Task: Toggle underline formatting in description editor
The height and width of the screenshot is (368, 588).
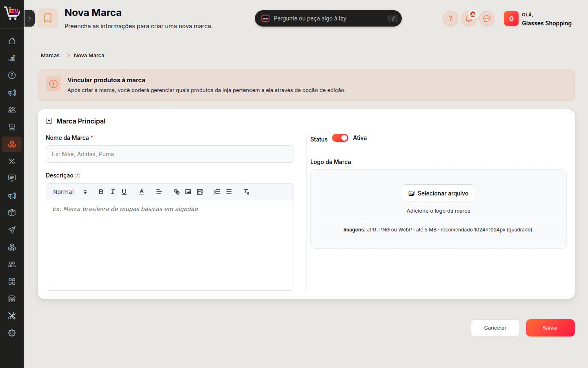Action: [x=124, y=192]
